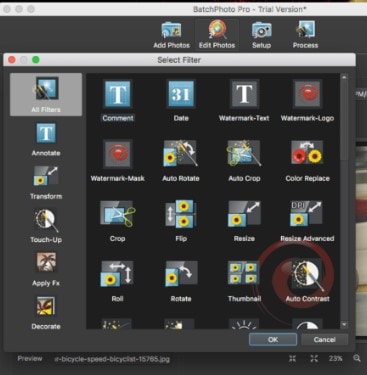
Task: Cancel the Select Filter dialog
Action: [x=324, y=339]
